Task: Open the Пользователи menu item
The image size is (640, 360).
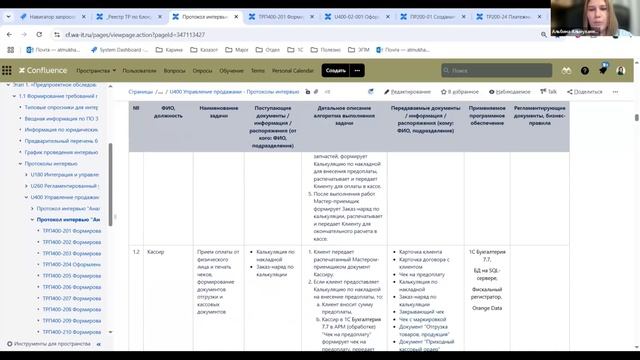Action: 139,71
